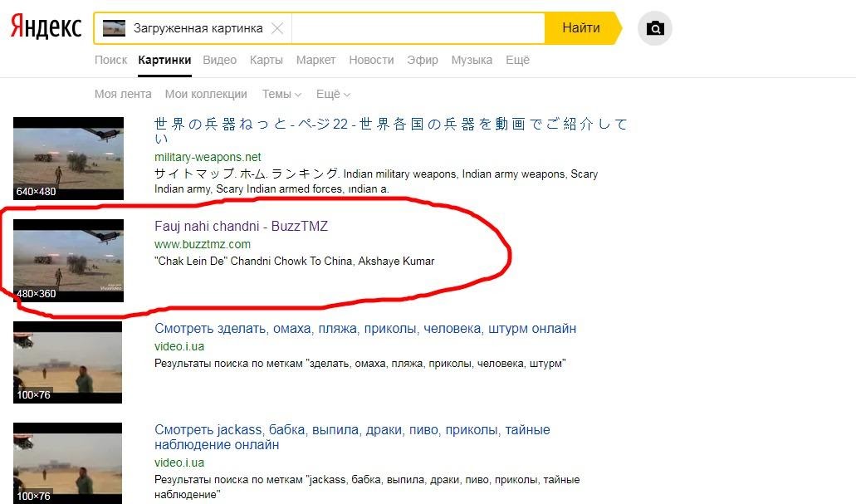Click description mentioning "зделать, омаха, пляжа" tags
The image size is (856, 504).
[360, 363]
